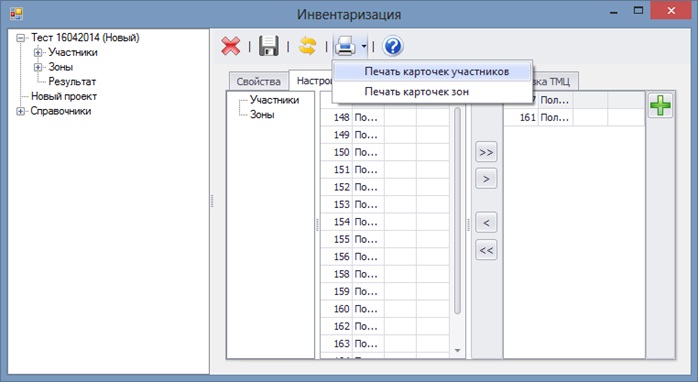Image resolution: width=698 pixels, height=382 pixels.
Task: Move all items right with >> button
Action: [486, 152]
